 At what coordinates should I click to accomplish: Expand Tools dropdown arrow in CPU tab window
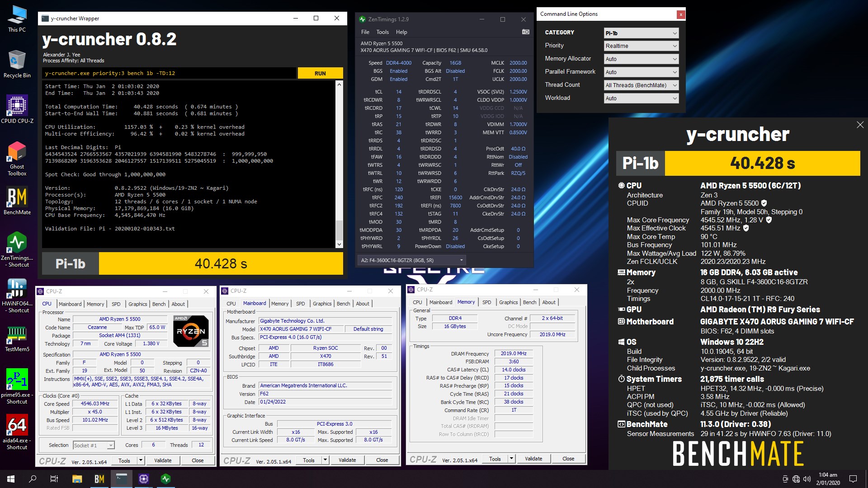click(141, 460)
